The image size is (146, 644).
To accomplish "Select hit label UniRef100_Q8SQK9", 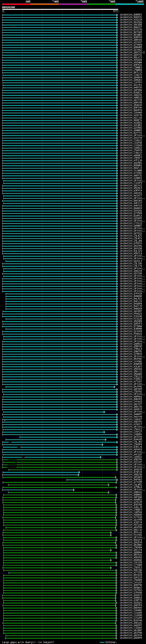I will [x=131, y=477].
